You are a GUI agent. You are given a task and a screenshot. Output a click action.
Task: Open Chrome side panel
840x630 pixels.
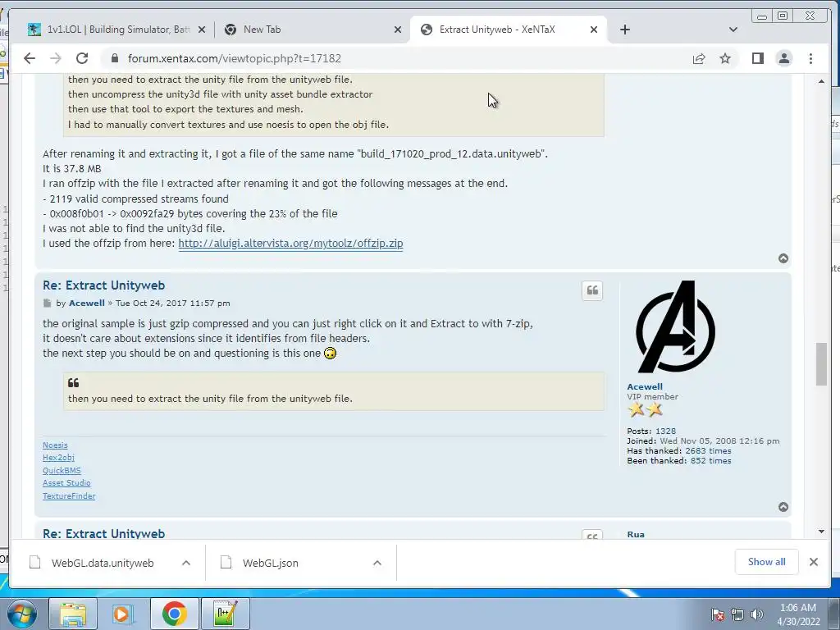(x=757, y=58)
